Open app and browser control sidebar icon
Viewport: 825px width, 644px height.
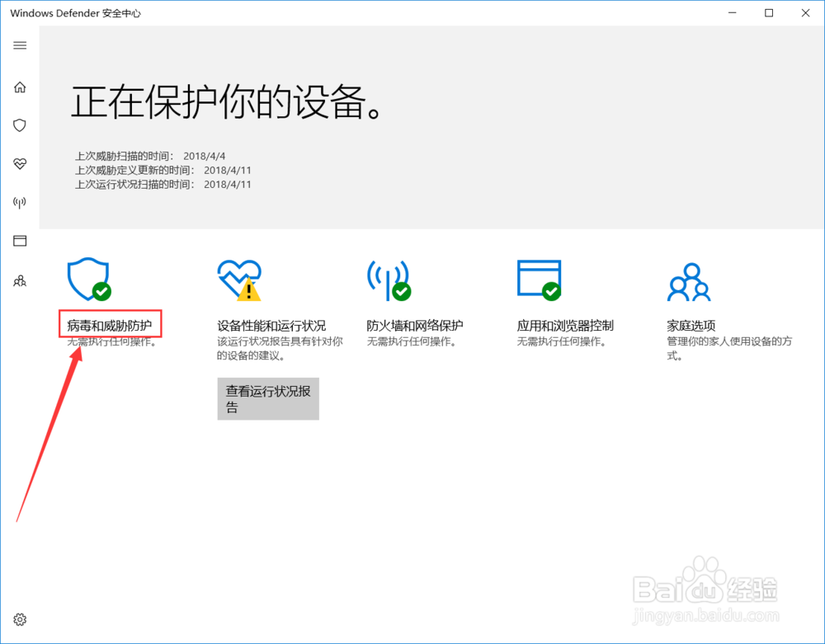tap(20, 241)
